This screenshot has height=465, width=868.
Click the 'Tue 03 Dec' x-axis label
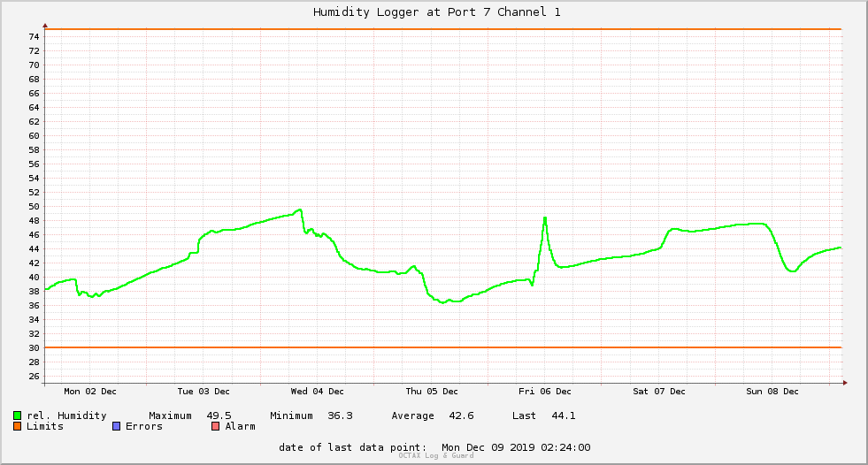pyautogui.click(x=204, y=392)
